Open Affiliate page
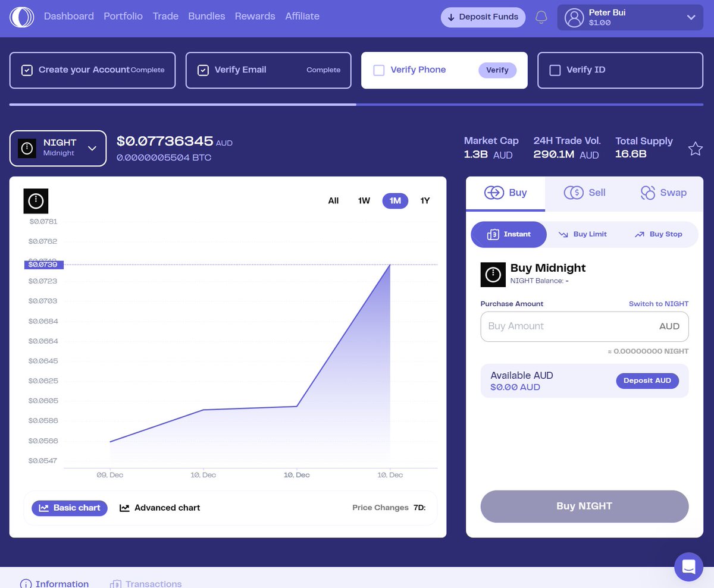Screen dimensions: 714x588 coord(302,16)
